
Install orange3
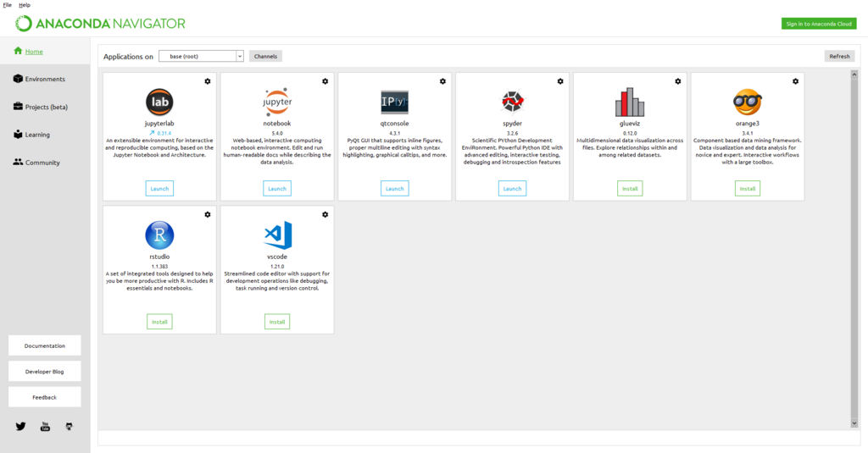(748, 189)
